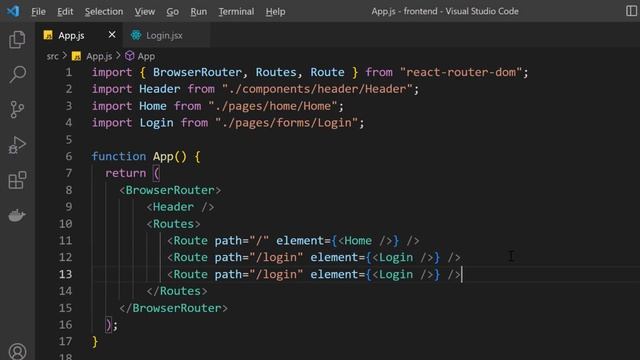Click the App.js breadcrumb segment
The height and width of the screenshot is (360, 640).
99,56
